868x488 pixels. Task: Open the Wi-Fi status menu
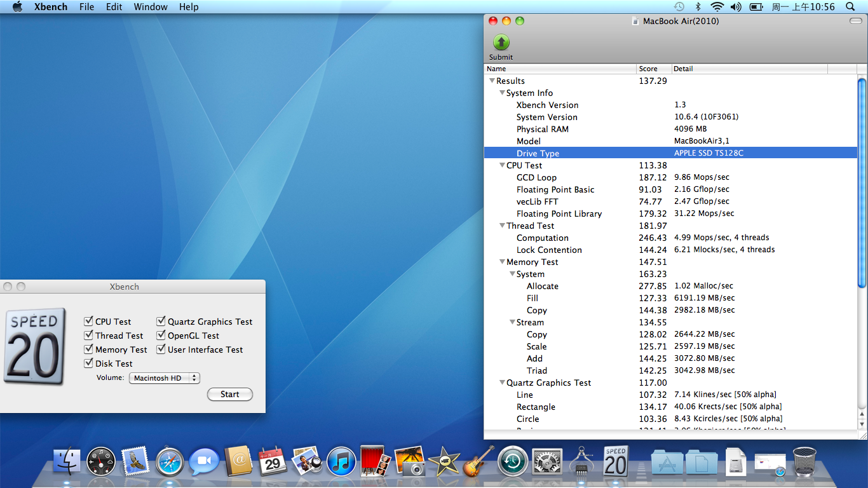pos(717,7)
